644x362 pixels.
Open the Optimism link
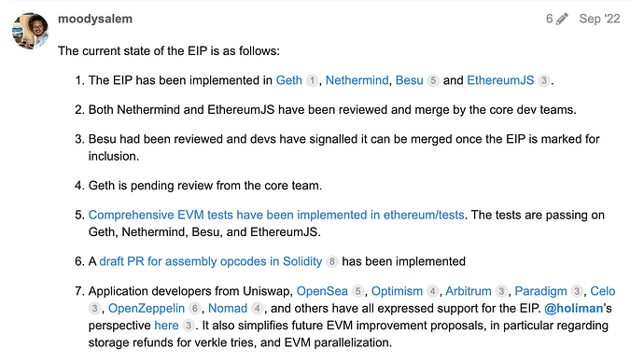tap(397, 291)
